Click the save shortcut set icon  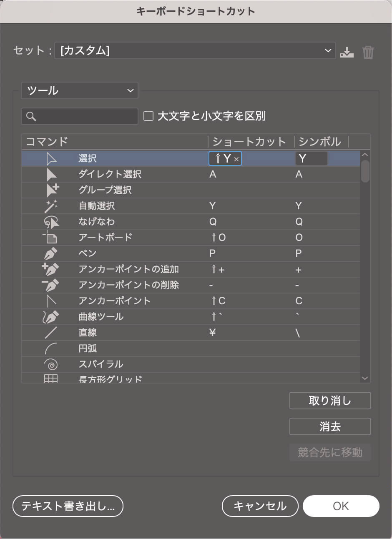[347, 52]
